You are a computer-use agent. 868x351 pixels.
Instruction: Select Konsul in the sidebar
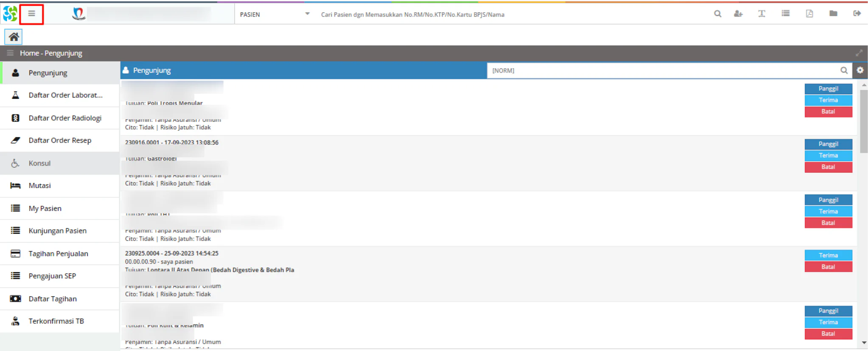(x=60, y=163)
